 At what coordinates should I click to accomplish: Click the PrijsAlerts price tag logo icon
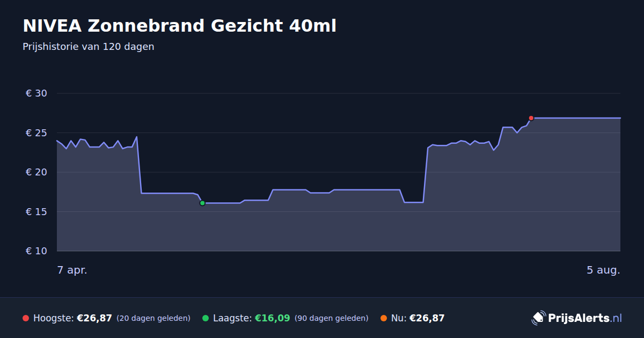pos(538,318)
